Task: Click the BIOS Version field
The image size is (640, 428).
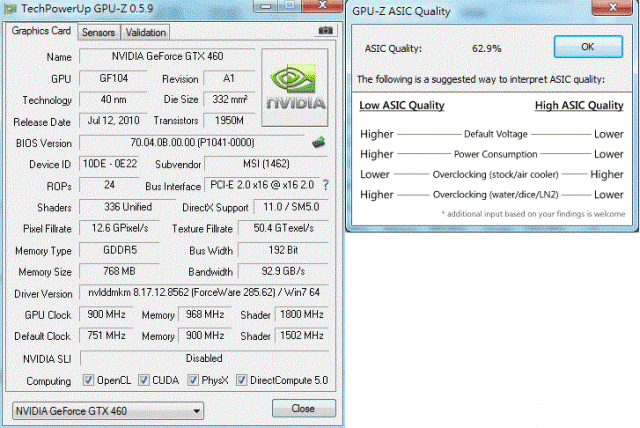Action: 192,143
